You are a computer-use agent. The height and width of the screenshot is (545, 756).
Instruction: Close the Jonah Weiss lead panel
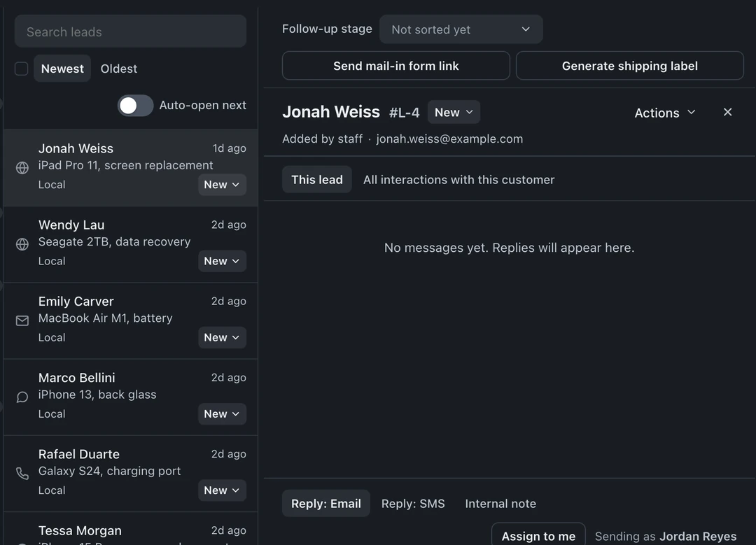pyautogui.click(x=727, y=112)
